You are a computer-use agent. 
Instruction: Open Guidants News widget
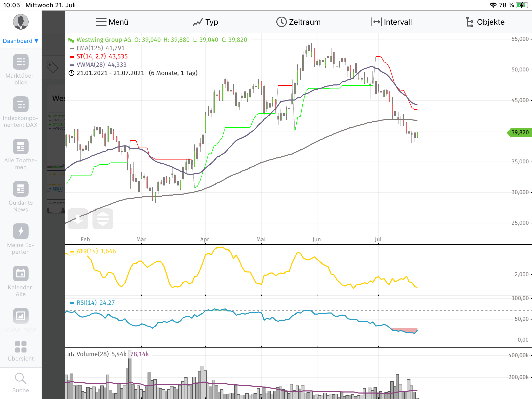point(21,189)
